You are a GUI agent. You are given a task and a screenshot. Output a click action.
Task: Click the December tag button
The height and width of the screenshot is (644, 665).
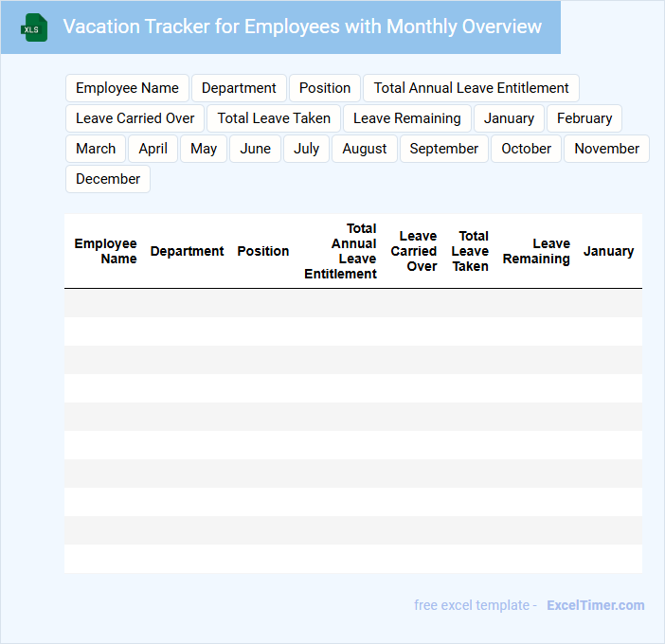[108, 179]
